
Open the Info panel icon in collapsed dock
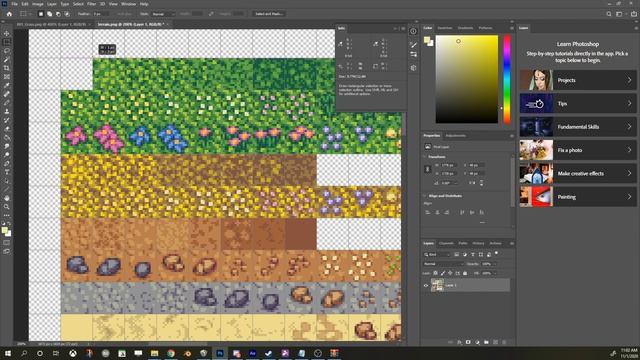pyautogui.click(x=413, y=31)
